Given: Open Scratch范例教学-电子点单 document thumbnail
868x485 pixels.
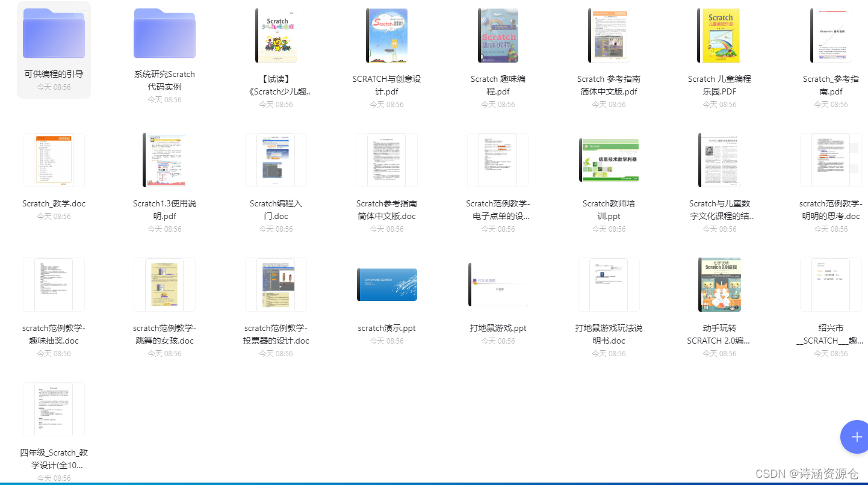Looking at the screenshot, I should pos(498,160).
